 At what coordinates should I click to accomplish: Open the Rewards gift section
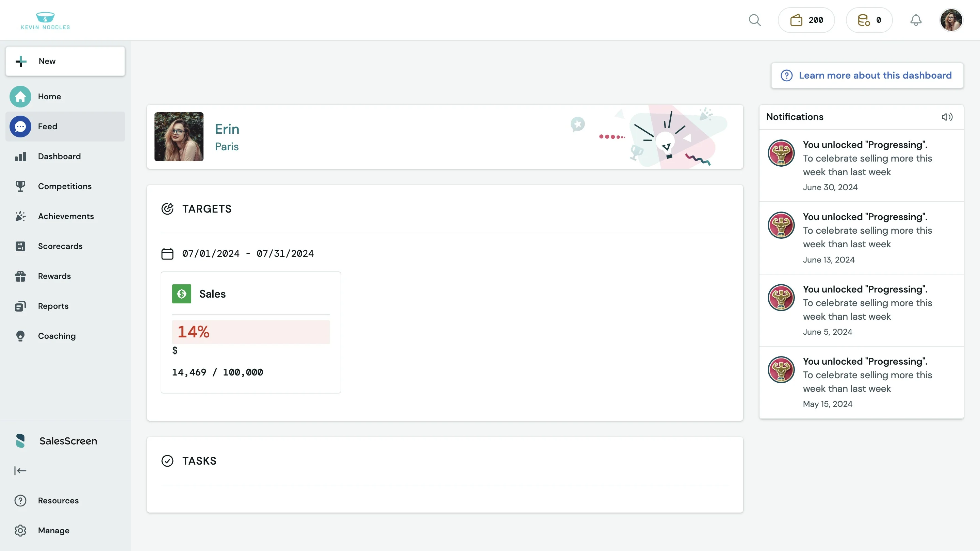[x=54, y=276]
